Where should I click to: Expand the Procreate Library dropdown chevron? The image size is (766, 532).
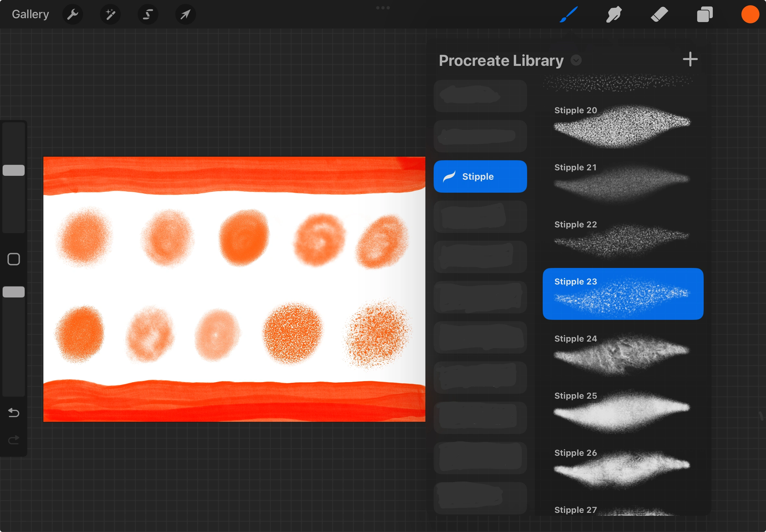[x=576, y=60]
